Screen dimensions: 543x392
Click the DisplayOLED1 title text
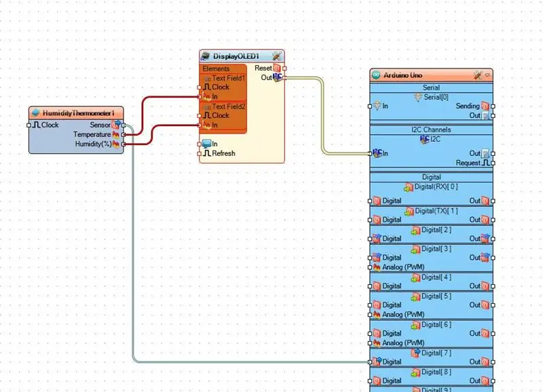tap(236, 56)
